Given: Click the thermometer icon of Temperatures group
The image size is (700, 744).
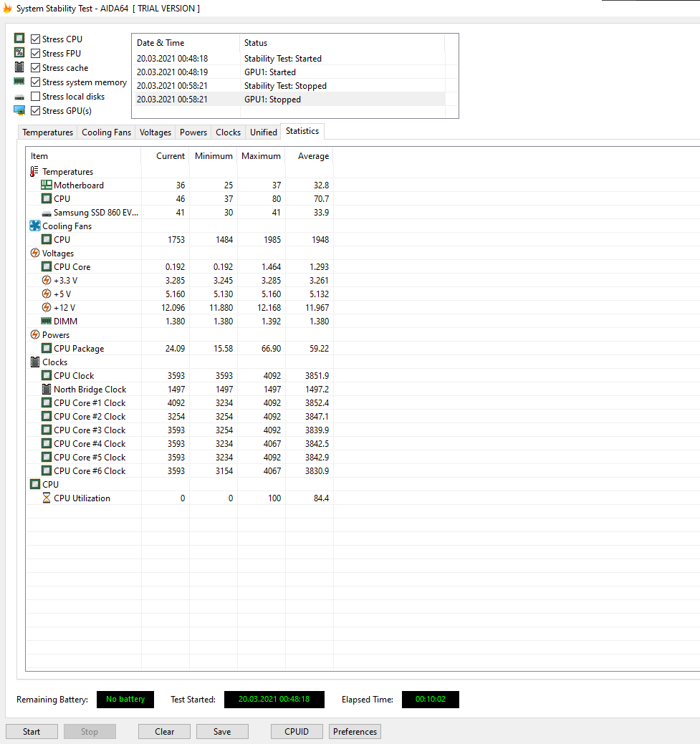Looking at the screenshot, I should 34,171.
